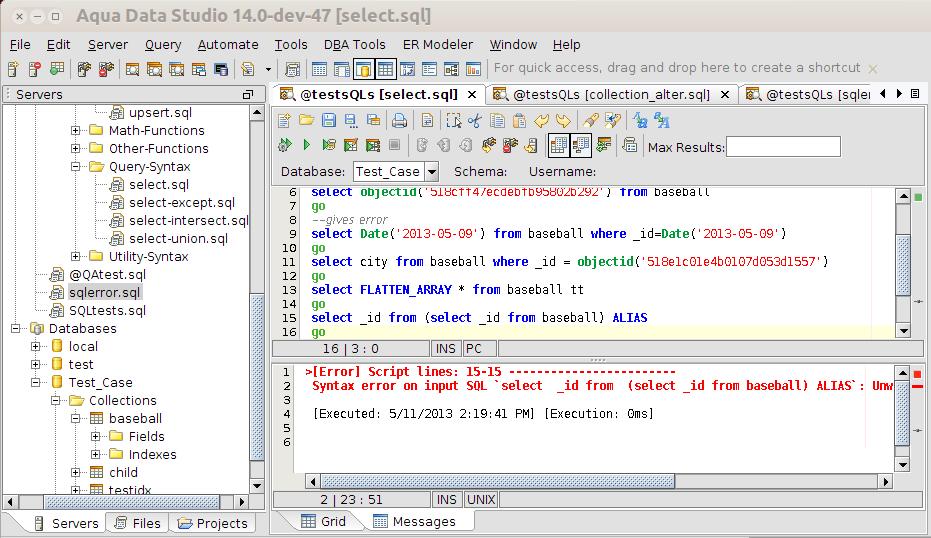Viewport: 931px width, 538px height.
Task: Close the select.sql editor tab
Action: pyautogui.click(x=472, y=94)
